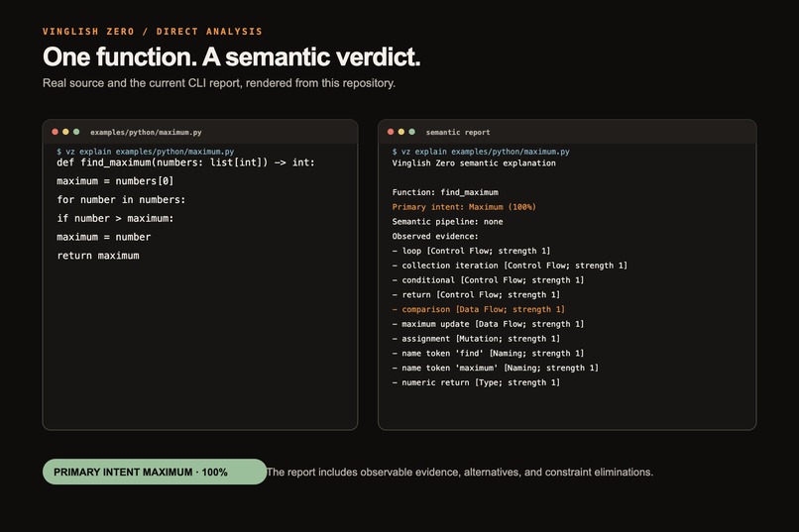Click red dot in semantic report window
Image resolution: width=799 pixels, height=532 pixels.
pos(391,132)
